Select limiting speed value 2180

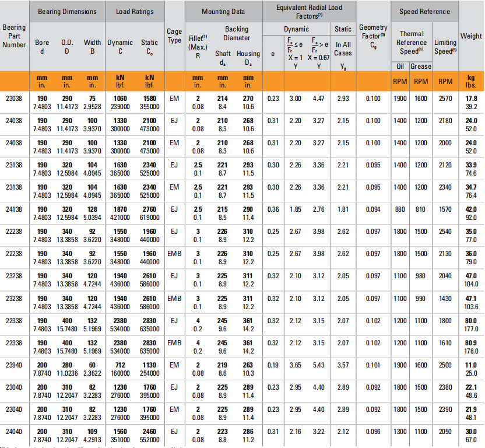point(445,121)
